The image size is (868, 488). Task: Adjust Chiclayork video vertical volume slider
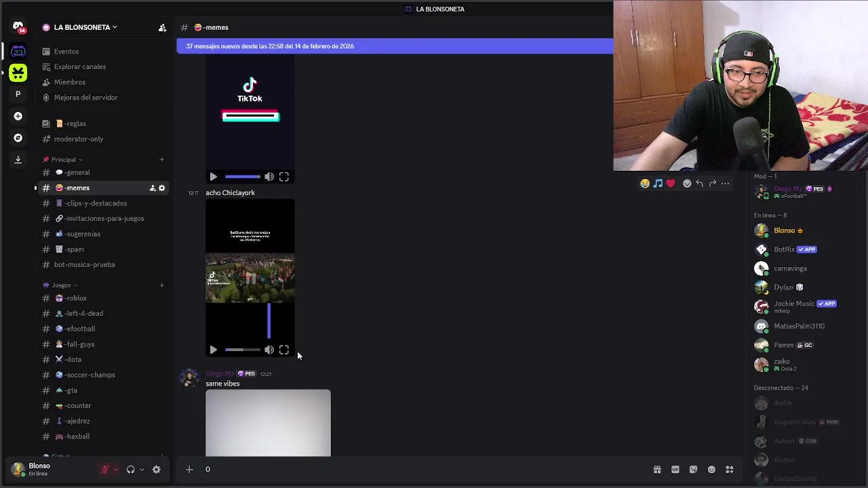tap(269, 321)
